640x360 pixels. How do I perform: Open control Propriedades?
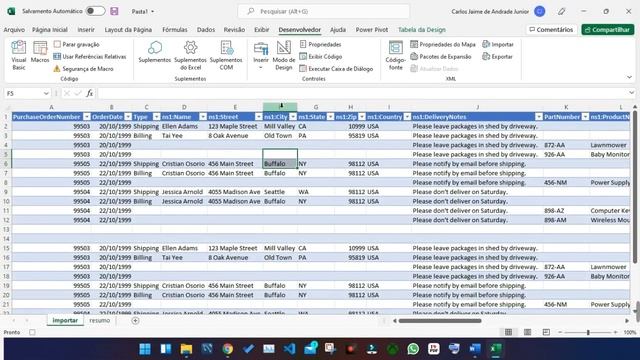pos(320,44)
